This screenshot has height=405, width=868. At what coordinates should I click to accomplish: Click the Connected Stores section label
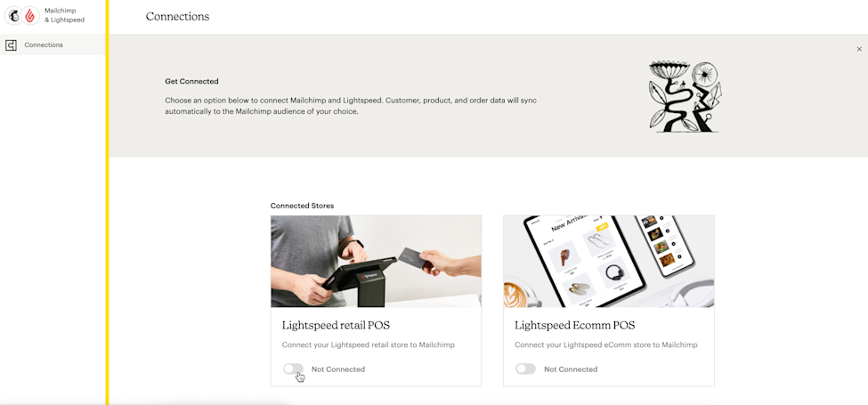[303, 206]
